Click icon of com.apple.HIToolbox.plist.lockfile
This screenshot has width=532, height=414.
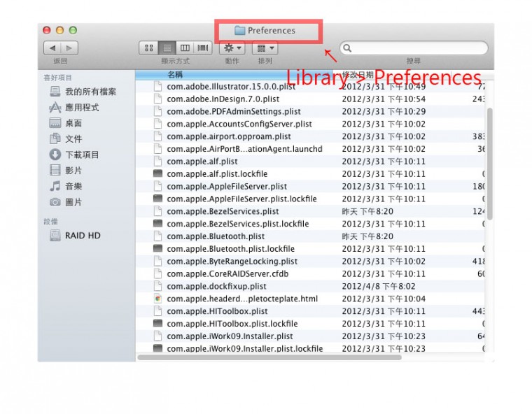coord(157,323)
